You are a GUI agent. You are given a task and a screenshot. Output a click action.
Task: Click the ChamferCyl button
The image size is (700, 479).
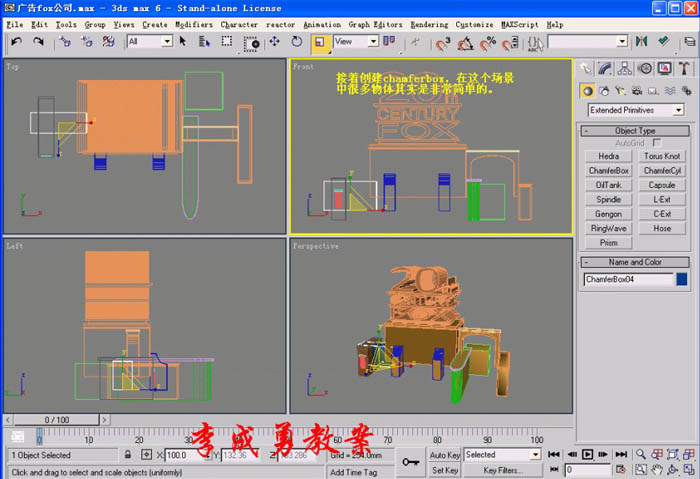coord(662,171)
